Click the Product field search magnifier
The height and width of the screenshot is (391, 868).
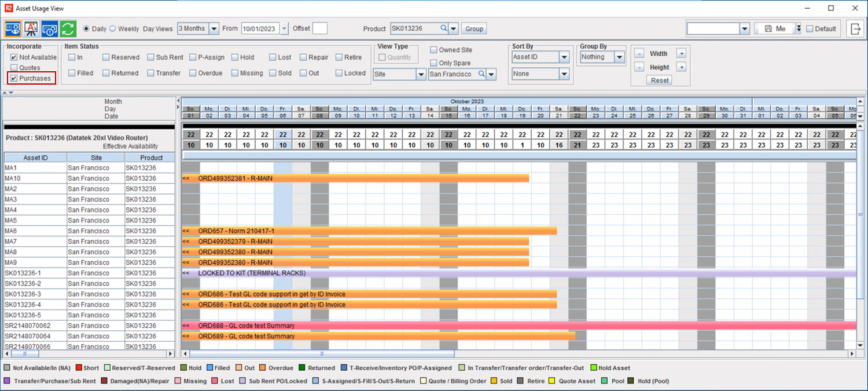click(x=444, y=28)
